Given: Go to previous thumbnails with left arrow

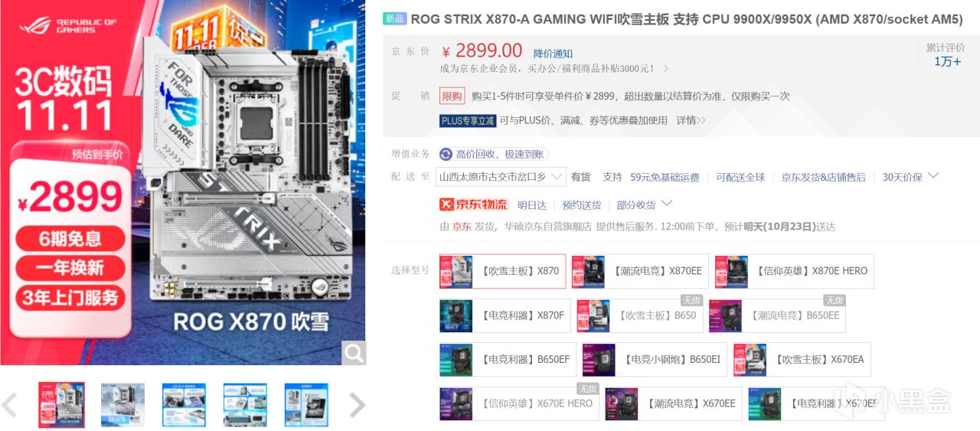Looking at the screenshot, I should (x=9, y=405).
